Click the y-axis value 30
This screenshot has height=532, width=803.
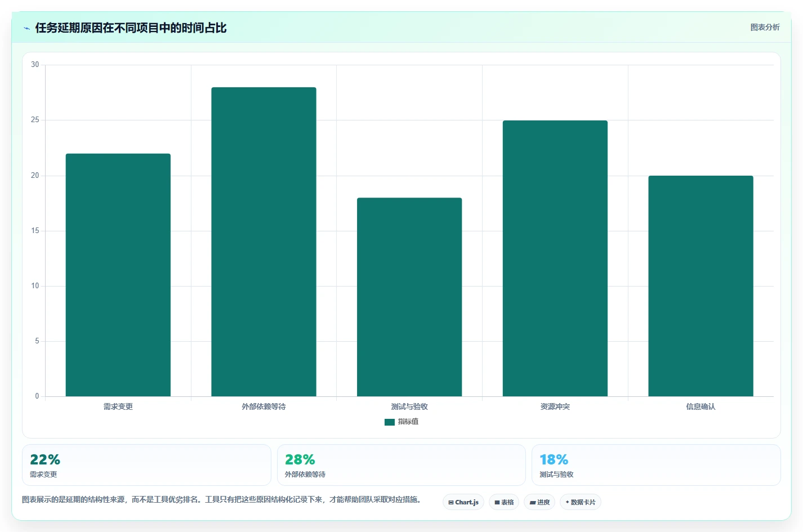(x=35, y=65)
